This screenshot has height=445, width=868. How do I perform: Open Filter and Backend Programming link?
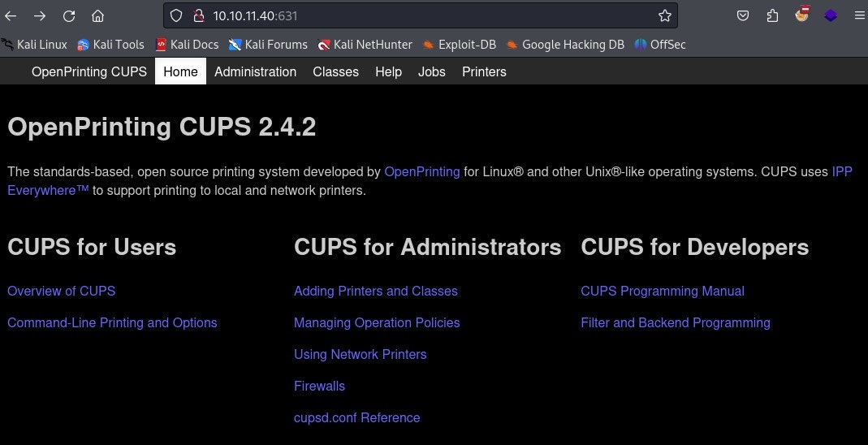pos(676,322)
